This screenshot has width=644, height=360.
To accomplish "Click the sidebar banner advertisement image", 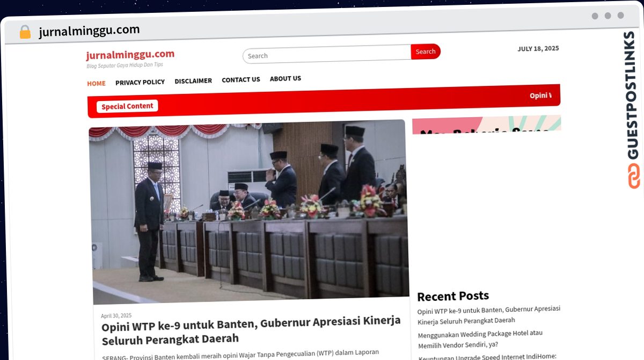I will (486, 125).
